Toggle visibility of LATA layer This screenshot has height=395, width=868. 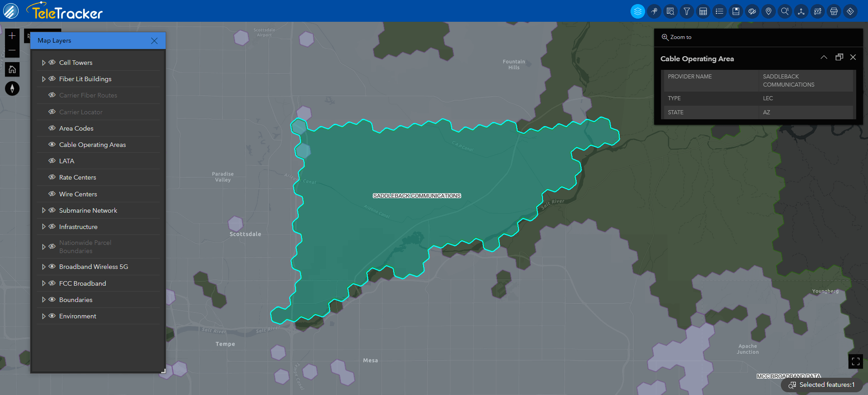point(52,161)
